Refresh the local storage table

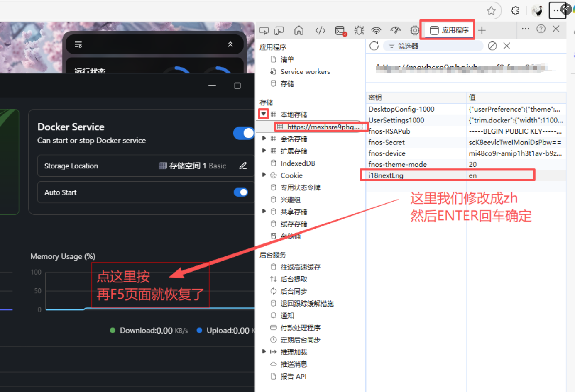pos(374,46)
